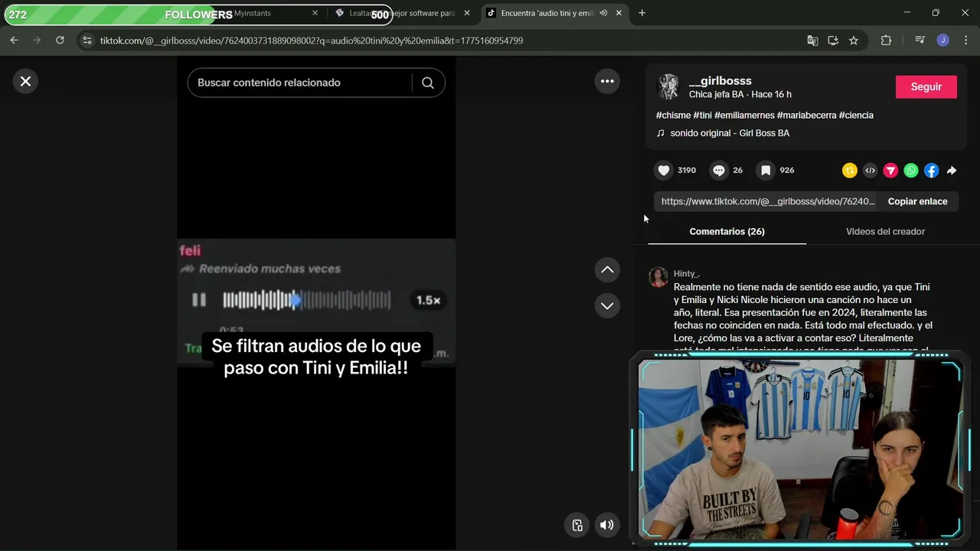980x551 pixels.
Task: Share video to Facebook
Action: 931,171
